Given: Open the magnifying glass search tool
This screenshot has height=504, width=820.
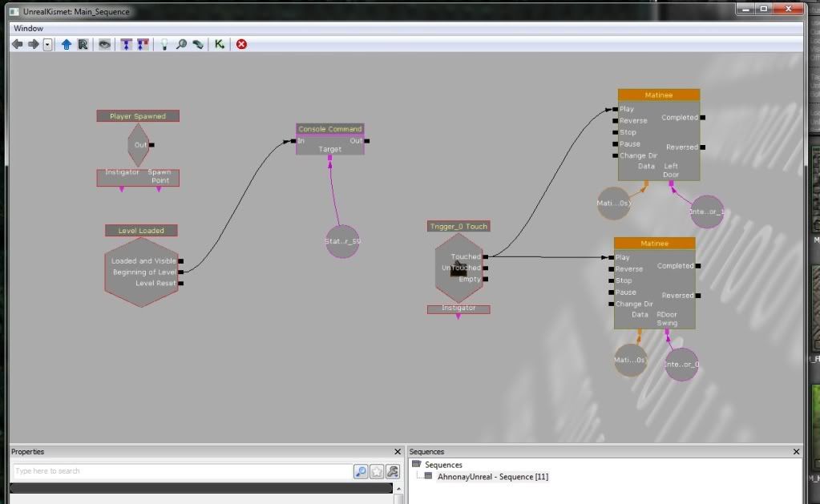Looking at the screenshot, I should (181, 44).
